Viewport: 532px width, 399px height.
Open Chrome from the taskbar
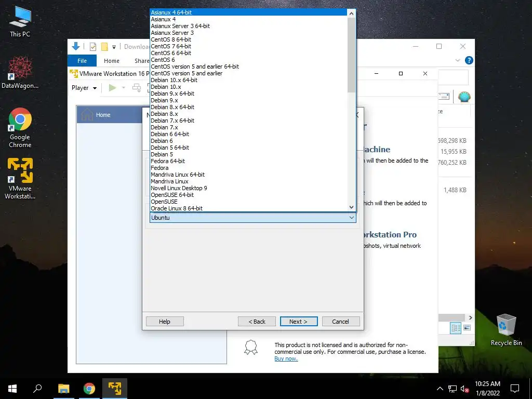pos(89,389)
